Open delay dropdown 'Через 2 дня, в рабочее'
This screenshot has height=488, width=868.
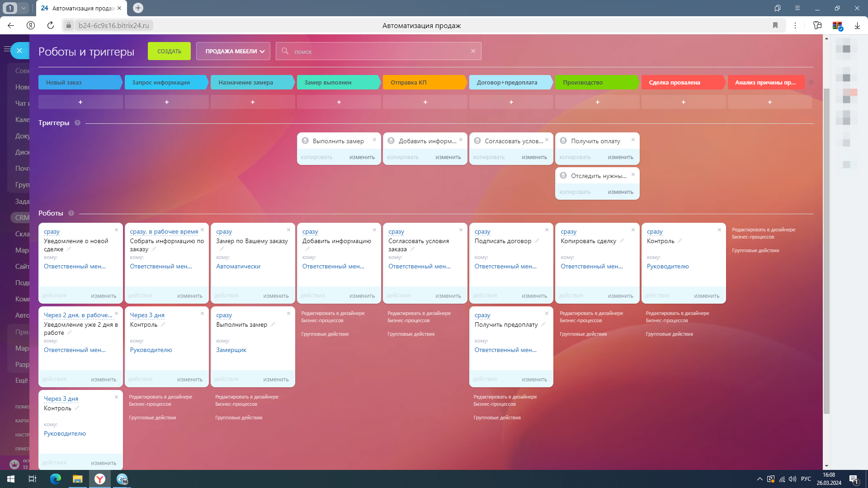click(78, 315)
